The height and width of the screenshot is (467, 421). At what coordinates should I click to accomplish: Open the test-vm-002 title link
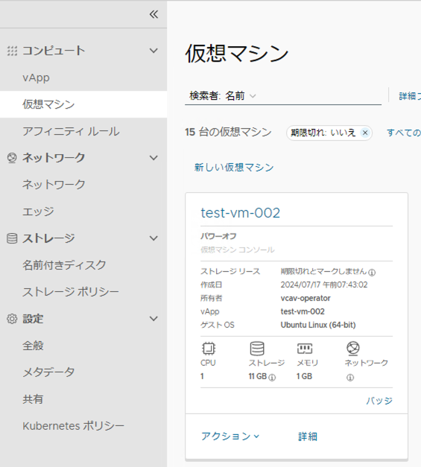240,213
